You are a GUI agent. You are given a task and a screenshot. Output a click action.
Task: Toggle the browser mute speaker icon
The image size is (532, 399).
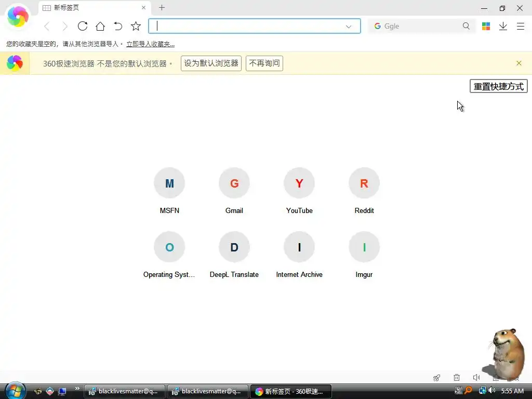point(476,377)
